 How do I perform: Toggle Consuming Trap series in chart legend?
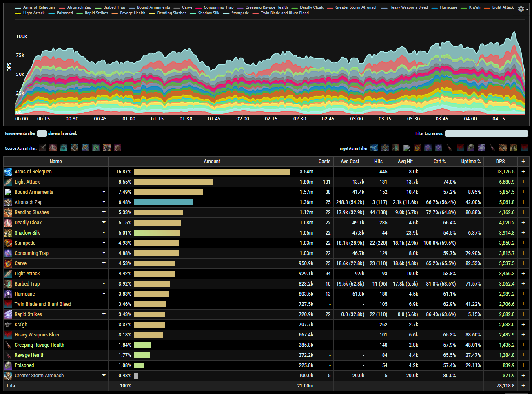point(215,7)
